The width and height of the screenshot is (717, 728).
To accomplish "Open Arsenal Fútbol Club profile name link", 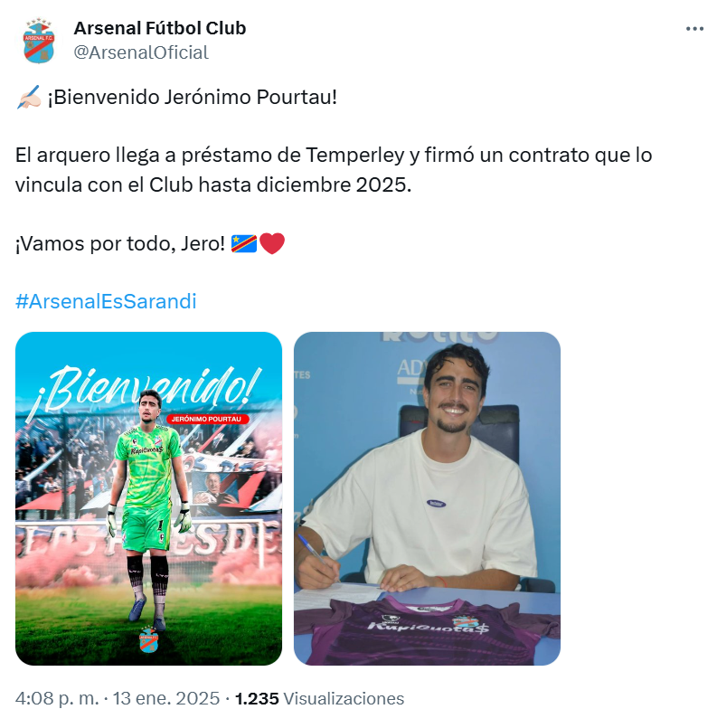I will click(160, 28).
